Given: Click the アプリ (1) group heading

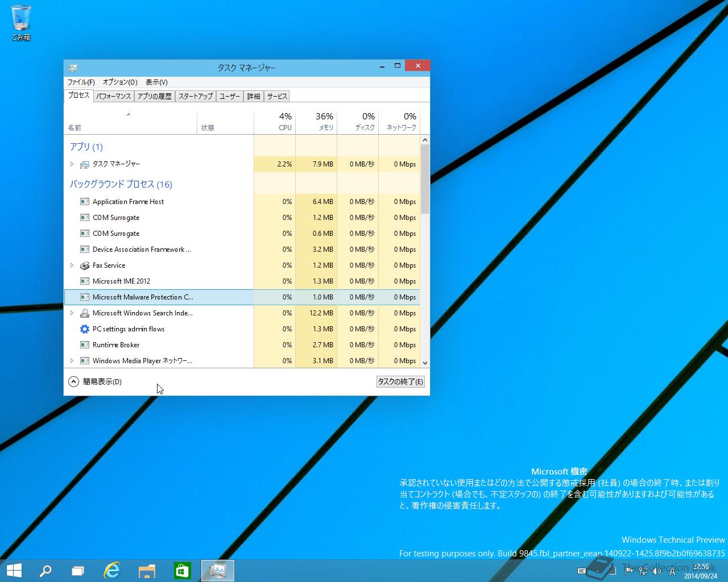Looking at the screenshot, I should [x=86, y=147].
